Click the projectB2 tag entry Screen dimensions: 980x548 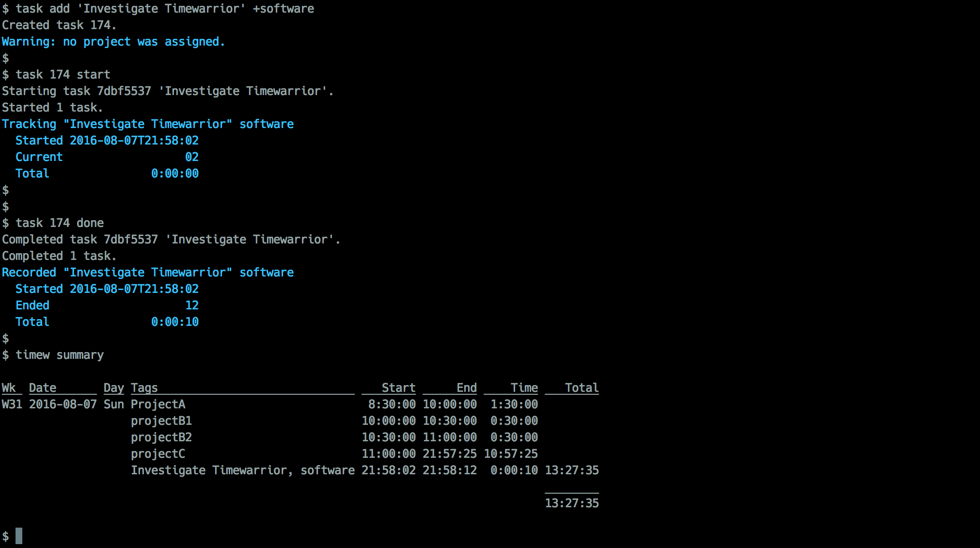tap(161, 437)
